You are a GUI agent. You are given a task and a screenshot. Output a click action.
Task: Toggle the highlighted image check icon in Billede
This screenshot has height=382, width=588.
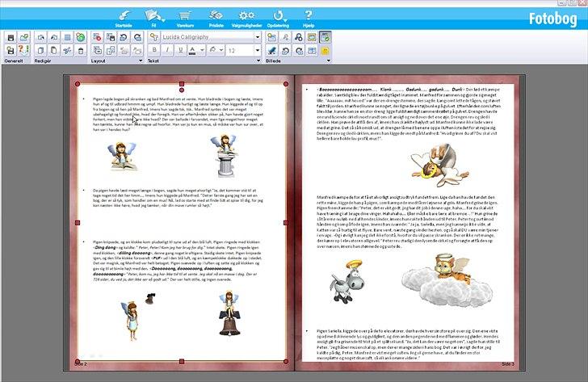click(325, 37)
